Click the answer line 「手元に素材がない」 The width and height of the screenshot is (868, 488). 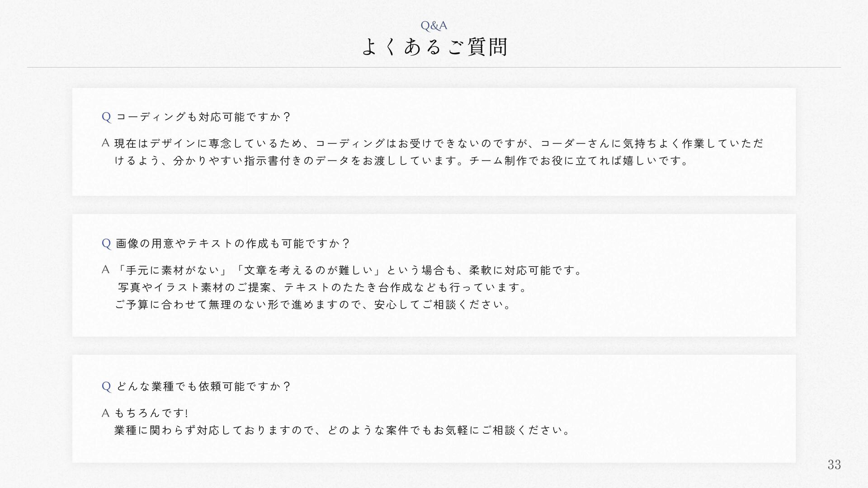pyautogui.click(x=349, y=270)
